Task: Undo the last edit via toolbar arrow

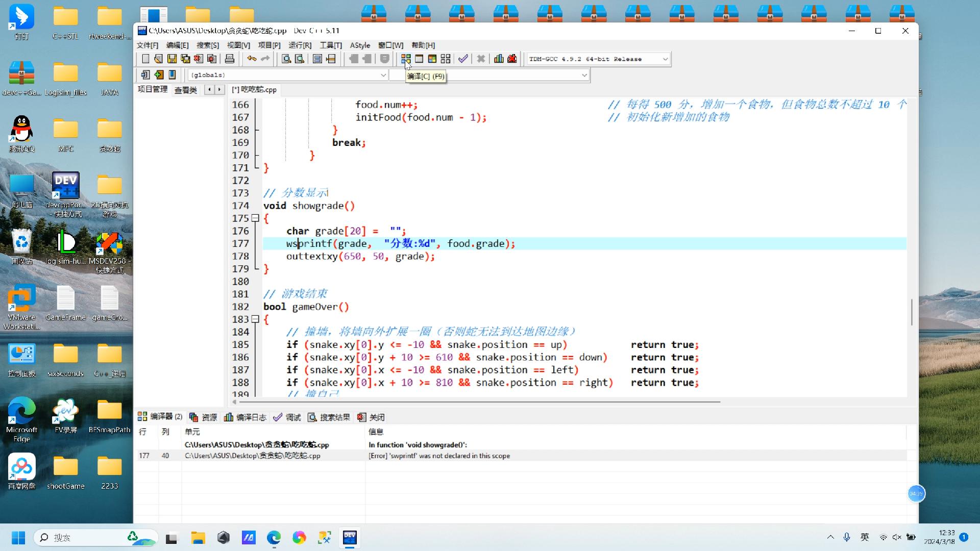Action: (252, 59)
